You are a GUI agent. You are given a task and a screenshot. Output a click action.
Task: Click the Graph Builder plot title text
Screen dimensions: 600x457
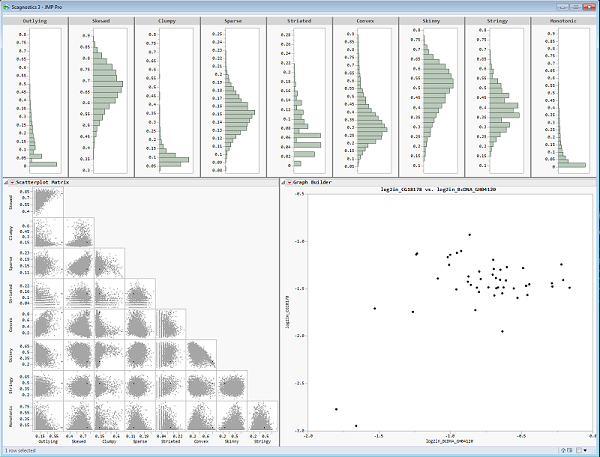pos(447,188)
